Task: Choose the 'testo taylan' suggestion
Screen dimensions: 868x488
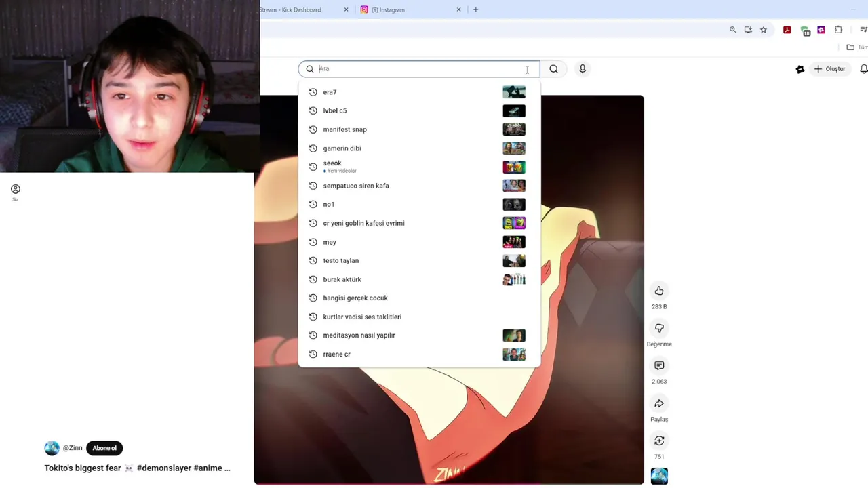Action: (x=419, y=260)
